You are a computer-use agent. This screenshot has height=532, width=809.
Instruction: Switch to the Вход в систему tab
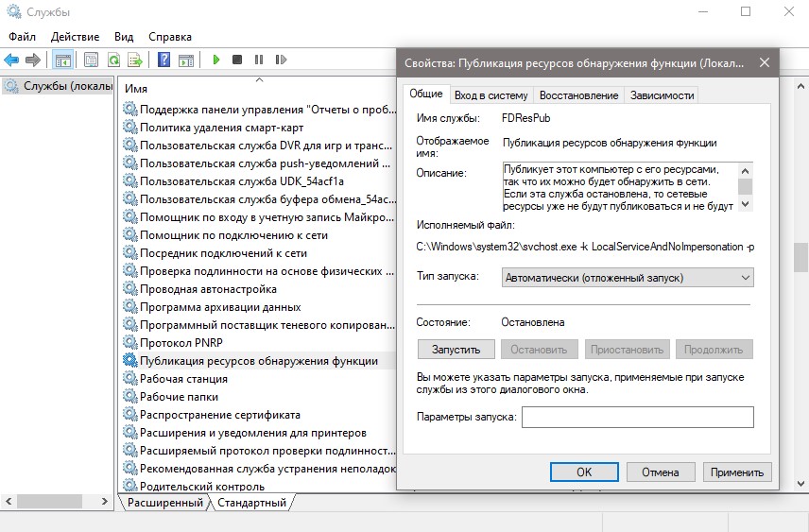click(x=491, y=95)
